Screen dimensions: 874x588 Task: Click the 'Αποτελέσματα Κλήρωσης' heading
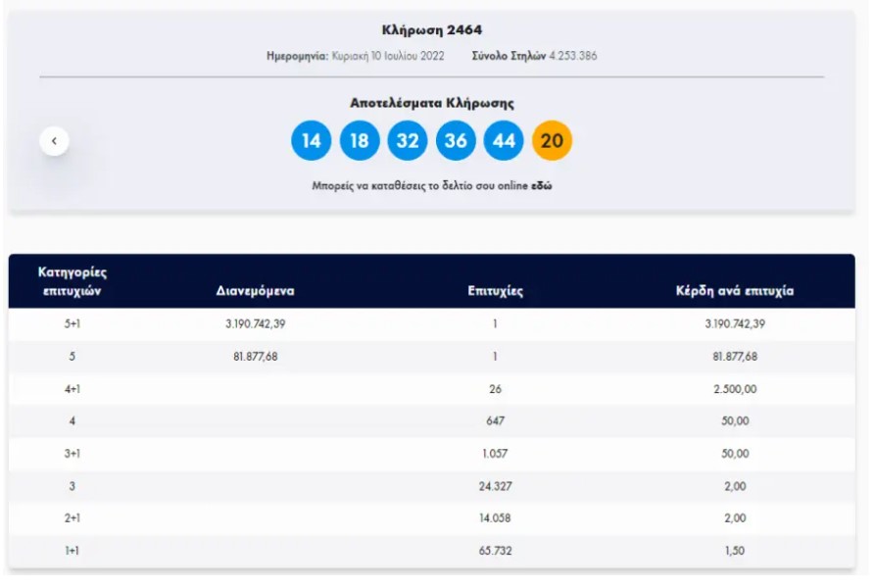tap(432, 103)
